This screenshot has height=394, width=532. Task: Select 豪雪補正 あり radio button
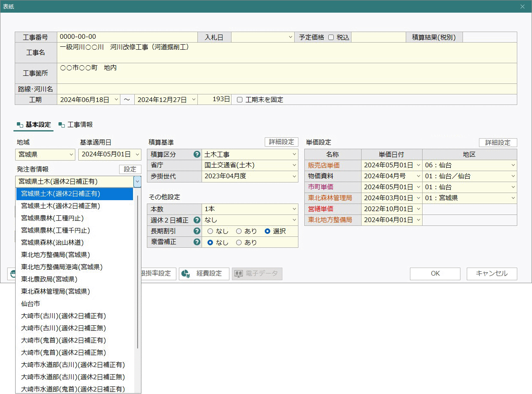point(239,242)
